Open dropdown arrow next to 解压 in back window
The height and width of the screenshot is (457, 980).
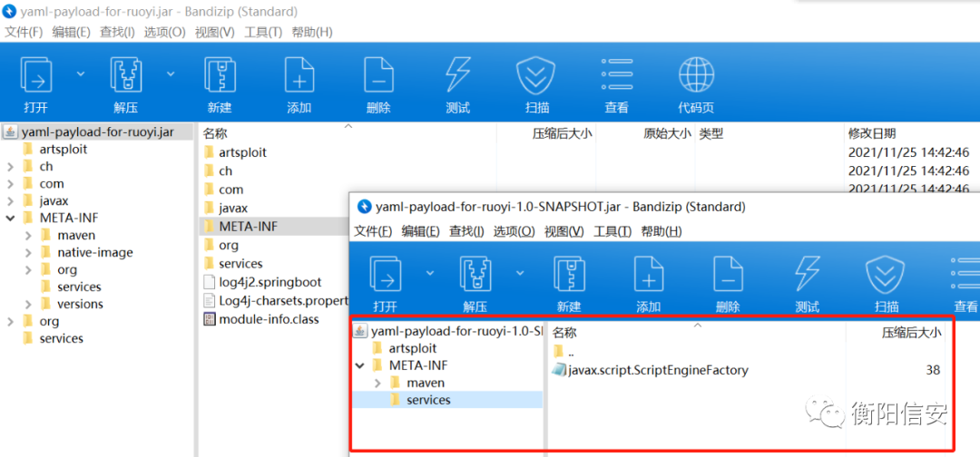click(x=171, y=73)
